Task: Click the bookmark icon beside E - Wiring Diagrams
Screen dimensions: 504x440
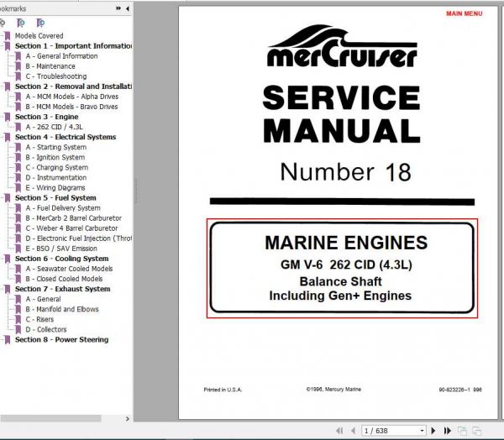Action: coord(18,188)
